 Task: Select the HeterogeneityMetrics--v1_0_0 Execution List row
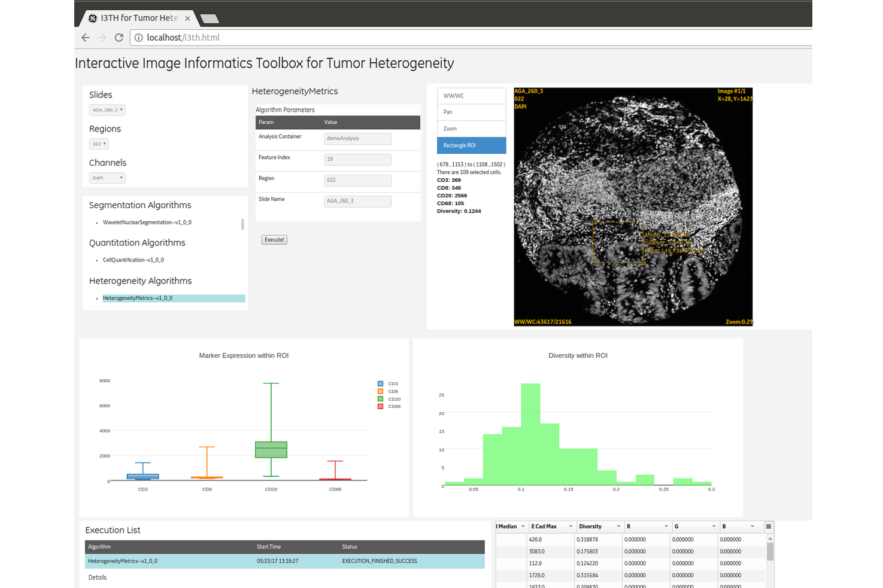pyautogui.click(x=285, y=561)
